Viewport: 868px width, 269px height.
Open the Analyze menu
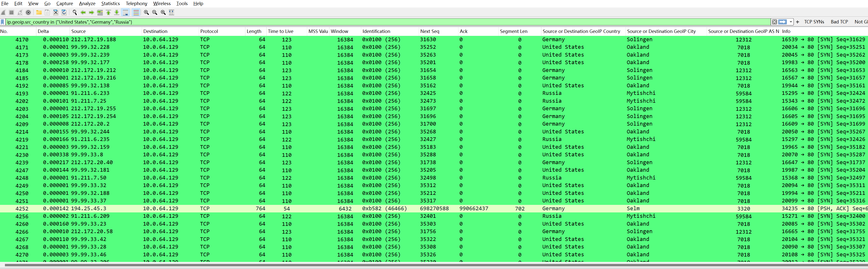(x=87, y=3)
